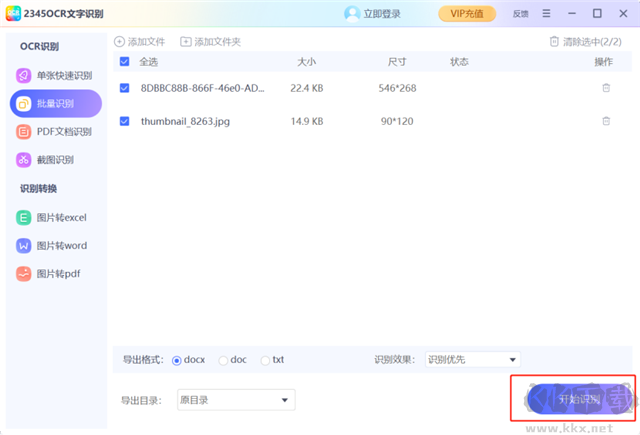
Task: Select the doc export format radio
Action: pyautogui.click(x=223, y=361)
